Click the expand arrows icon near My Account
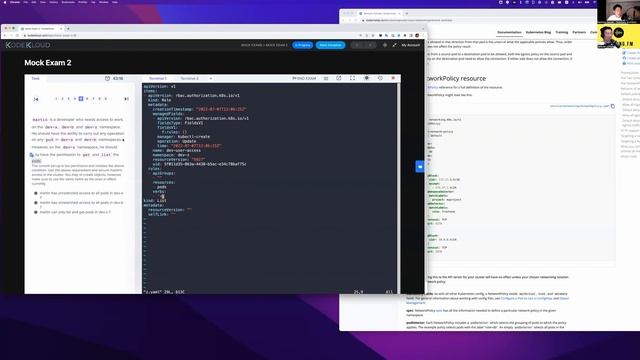The image size is (640, 360). point(394,45)
